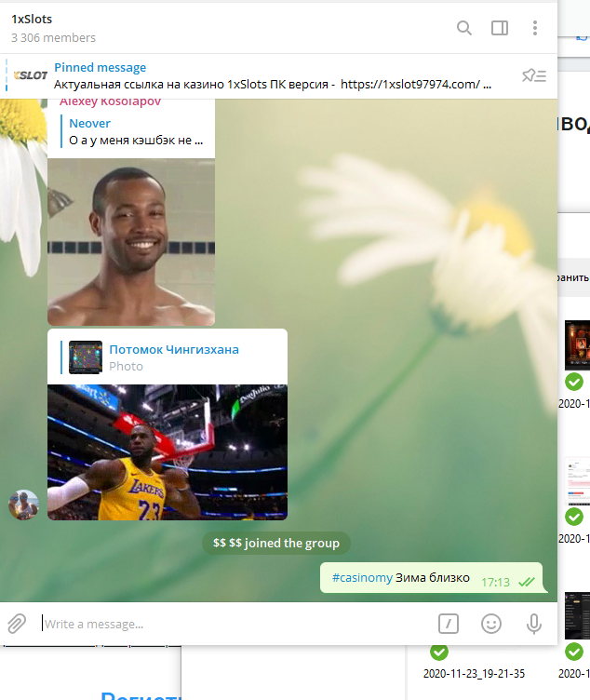The width and height of the screenshot is (590, 700).
Task: Open the bot commands slash icon
Action: 449,624
